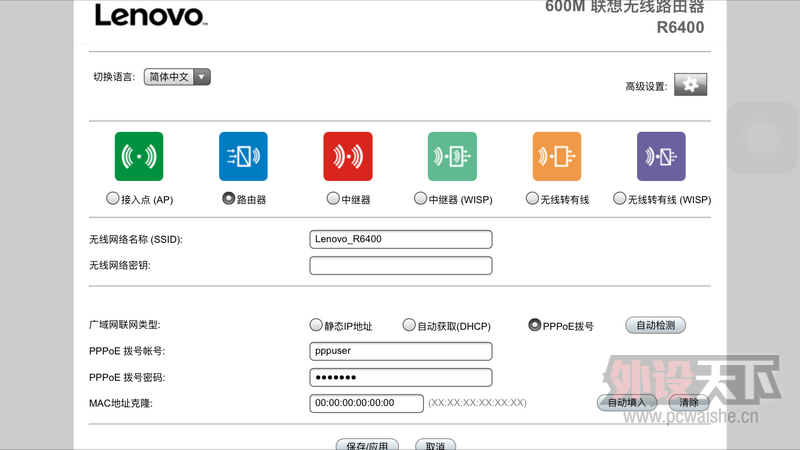Click the 保存/应用 button

[367, 445]
